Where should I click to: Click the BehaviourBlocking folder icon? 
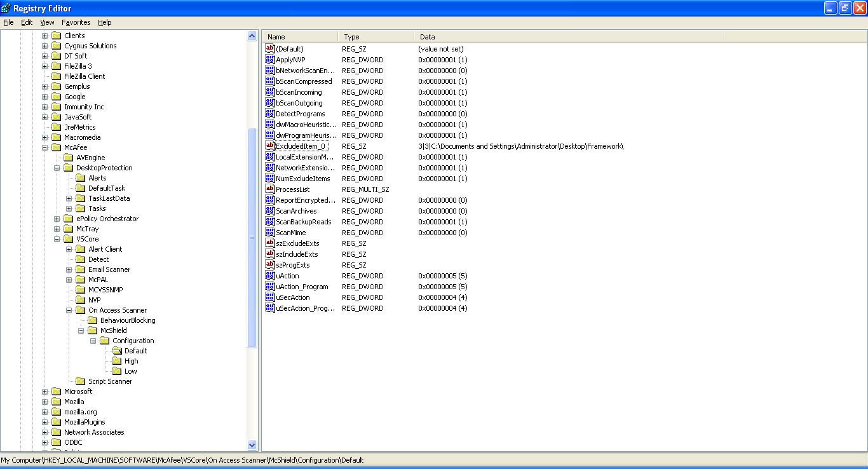[x=92, y=320]
